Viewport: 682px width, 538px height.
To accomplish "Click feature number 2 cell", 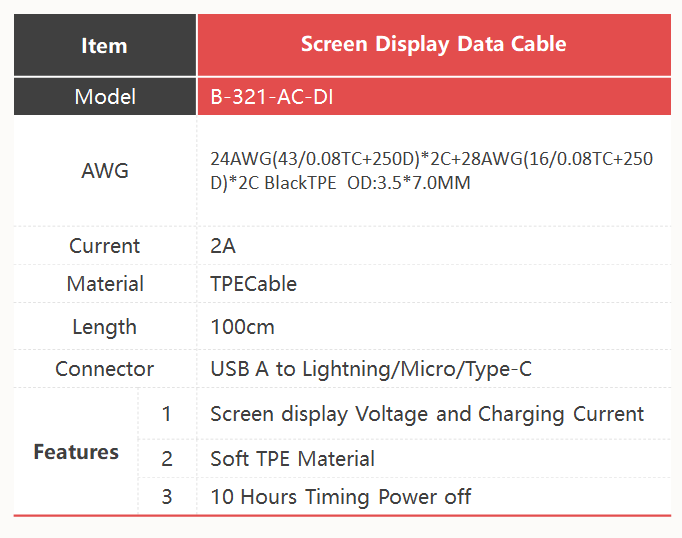I will pos(167,459).
